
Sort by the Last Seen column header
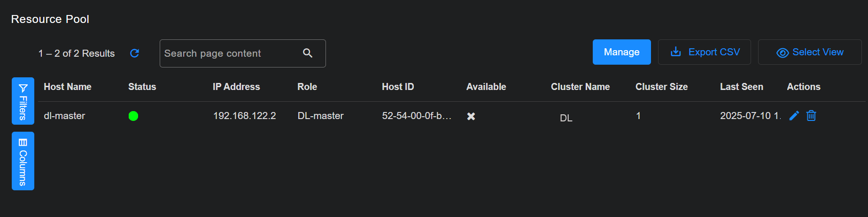point(742,87)
